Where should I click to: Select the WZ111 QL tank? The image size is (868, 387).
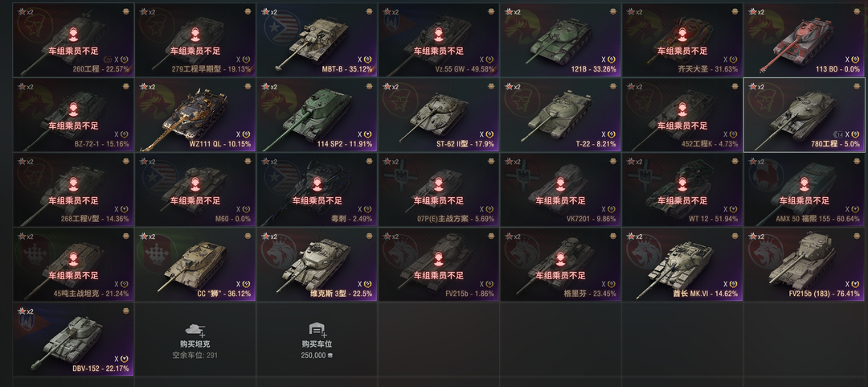[194, 115]
